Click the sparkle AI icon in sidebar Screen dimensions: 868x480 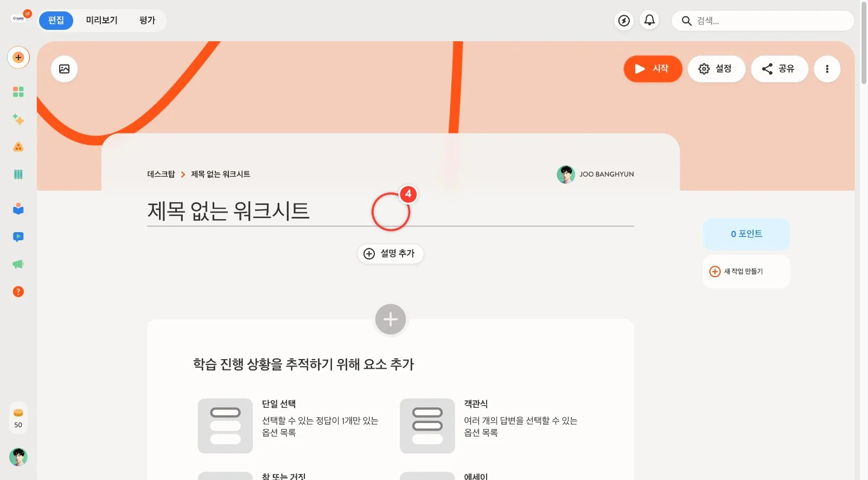(x=18, y=119)
